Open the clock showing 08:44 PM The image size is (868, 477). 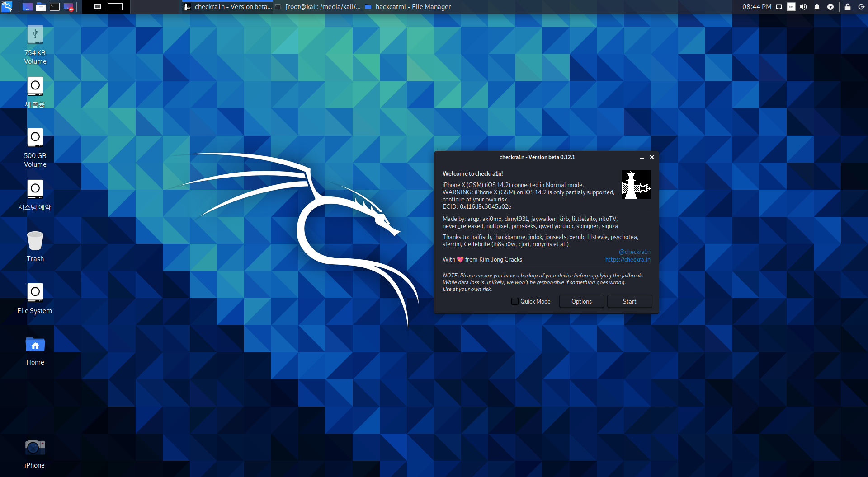tap(757, 7)
